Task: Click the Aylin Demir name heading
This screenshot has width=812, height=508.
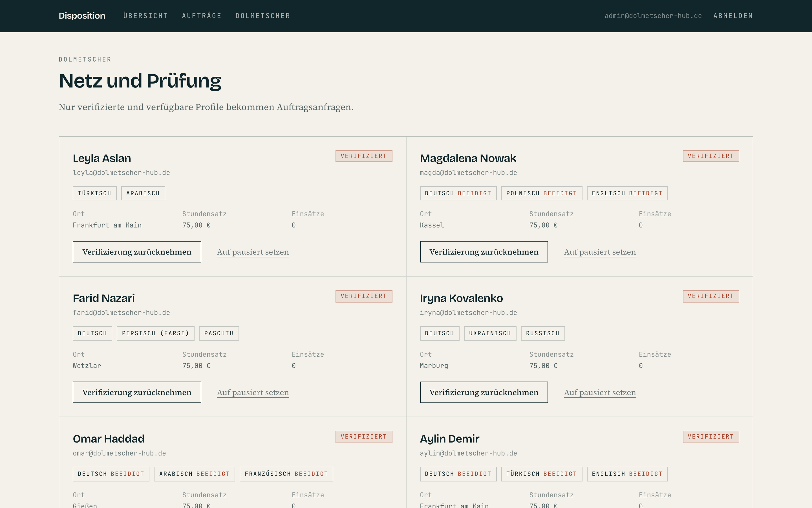Action: coord(450,439)
